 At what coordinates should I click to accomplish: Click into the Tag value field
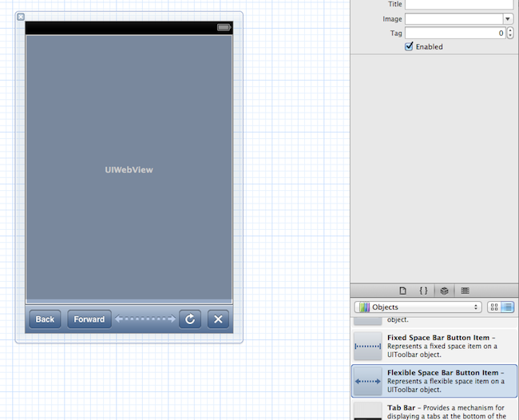click(455, 33)
